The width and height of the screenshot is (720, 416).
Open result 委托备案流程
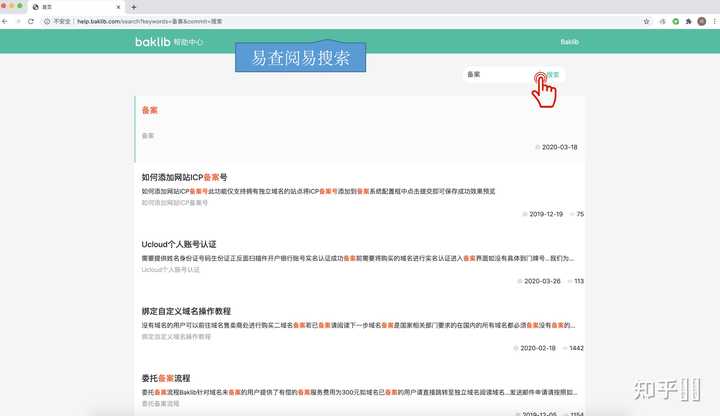166,378
